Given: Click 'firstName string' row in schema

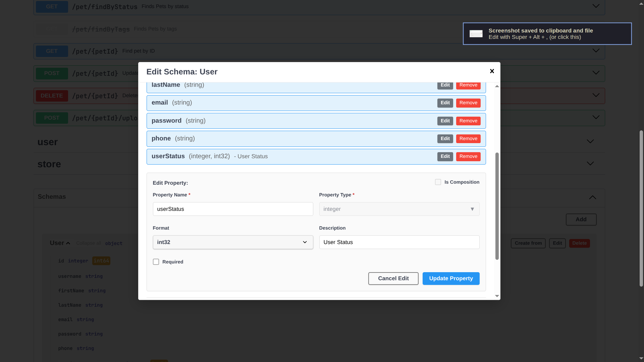Looking at the screenshot, I should [x=82, y=291].
